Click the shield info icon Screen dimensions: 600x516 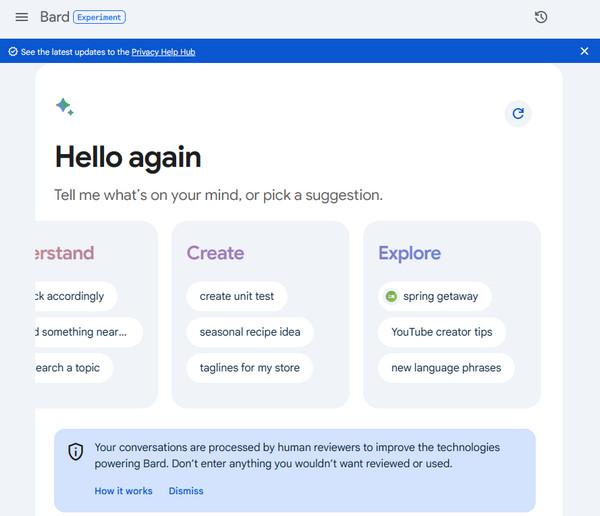click(x=76, y=452)
